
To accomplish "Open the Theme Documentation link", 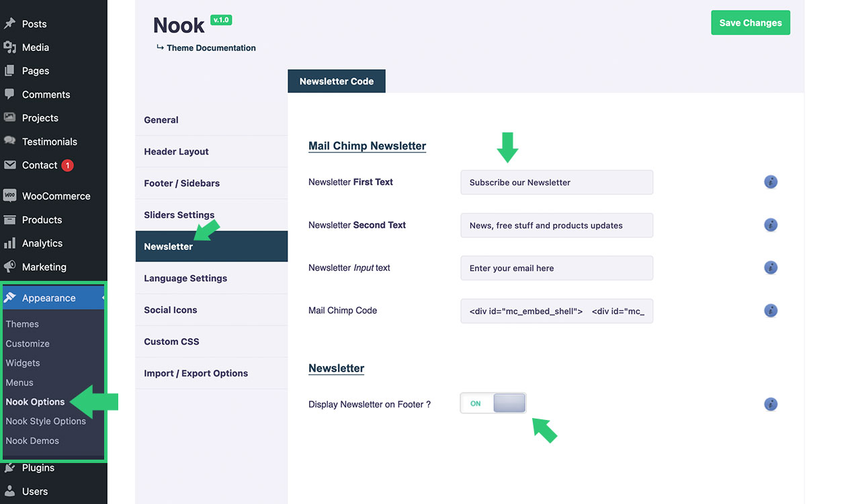I will [211, 48].
